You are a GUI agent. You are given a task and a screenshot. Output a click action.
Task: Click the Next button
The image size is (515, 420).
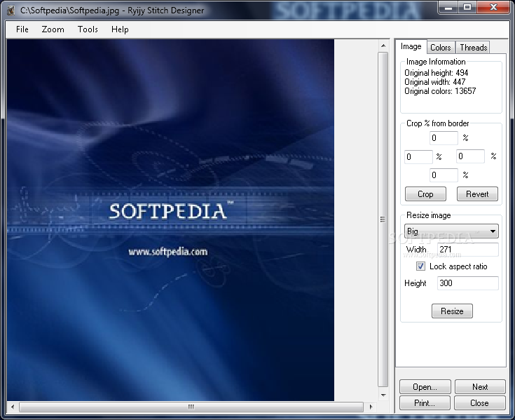(480, 387)
